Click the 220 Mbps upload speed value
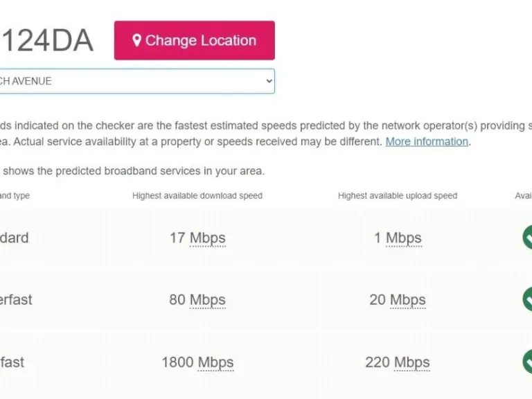Screen dimensions: 532x399 398,362
